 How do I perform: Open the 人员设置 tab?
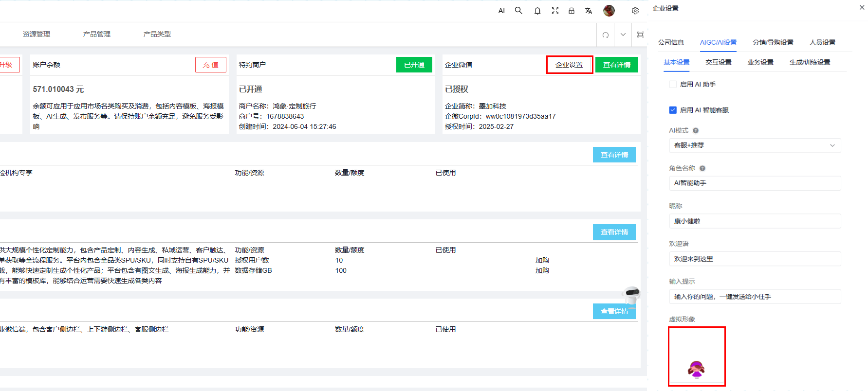click(822, 42)
